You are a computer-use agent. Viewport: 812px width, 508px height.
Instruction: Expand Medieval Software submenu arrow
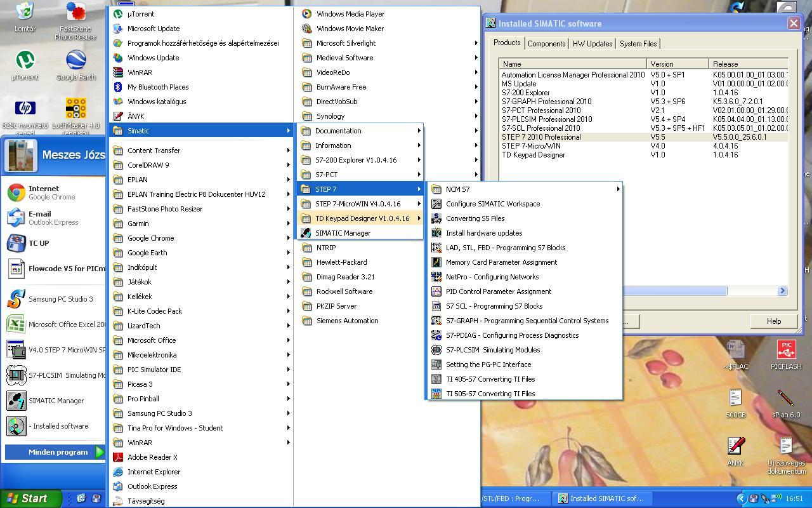tap(476, 58)
